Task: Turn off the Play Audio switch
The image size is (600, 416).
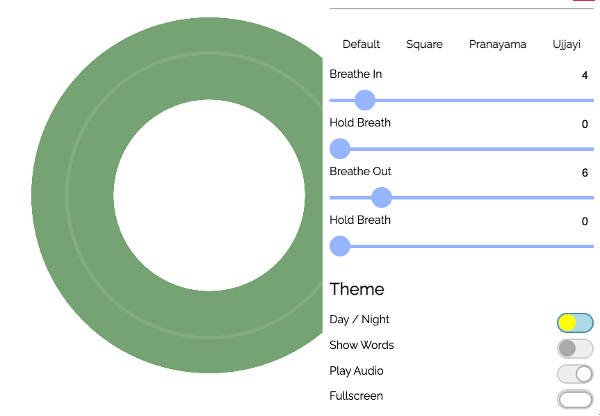Action: pos(575,374)
